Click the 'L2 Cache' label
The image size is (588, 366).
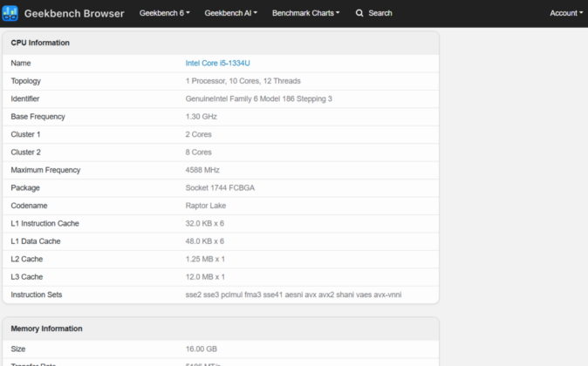coord(27,259)
